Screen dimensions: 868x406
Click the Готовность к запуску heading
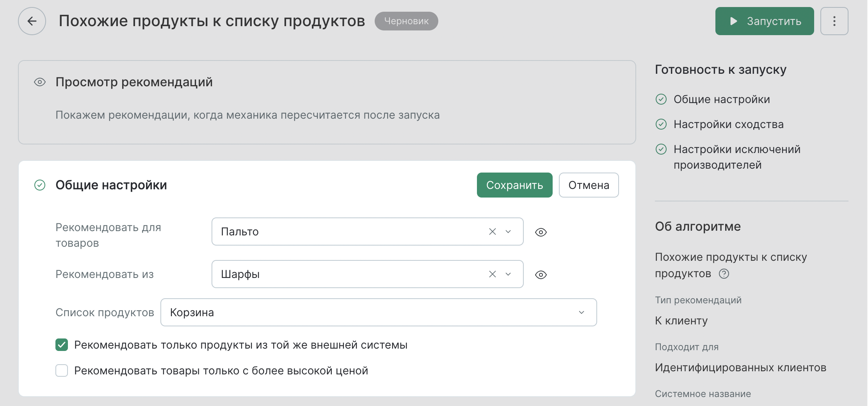[x=720, y=69]
